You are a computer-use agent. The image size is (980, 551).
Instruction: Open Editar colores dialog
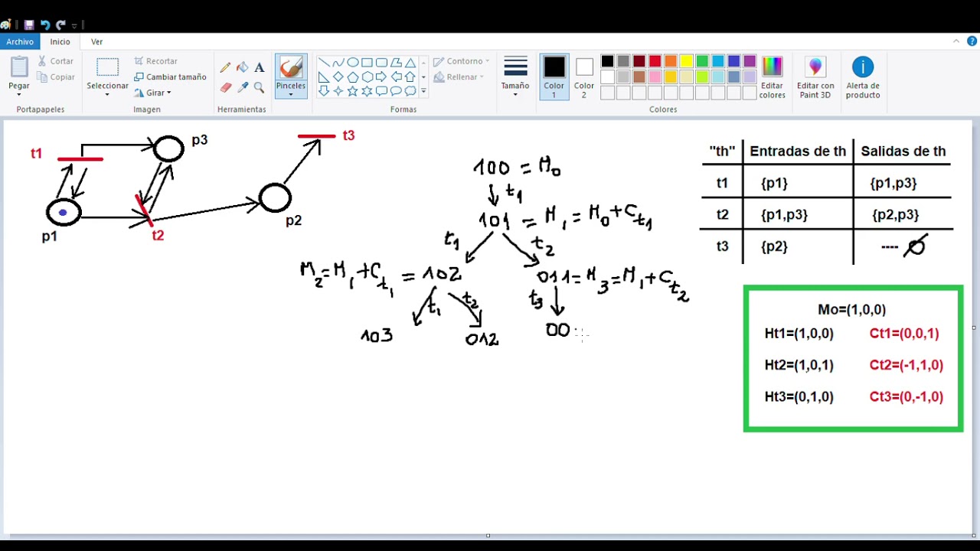772,77
